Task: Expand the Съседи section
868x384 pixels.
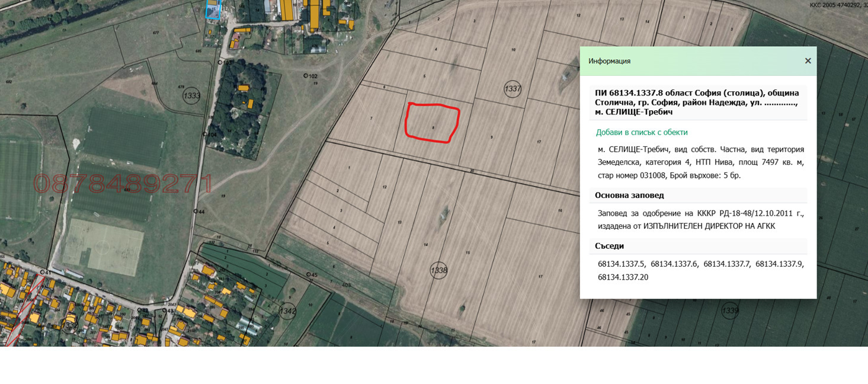Action: [x=609, y=246]
